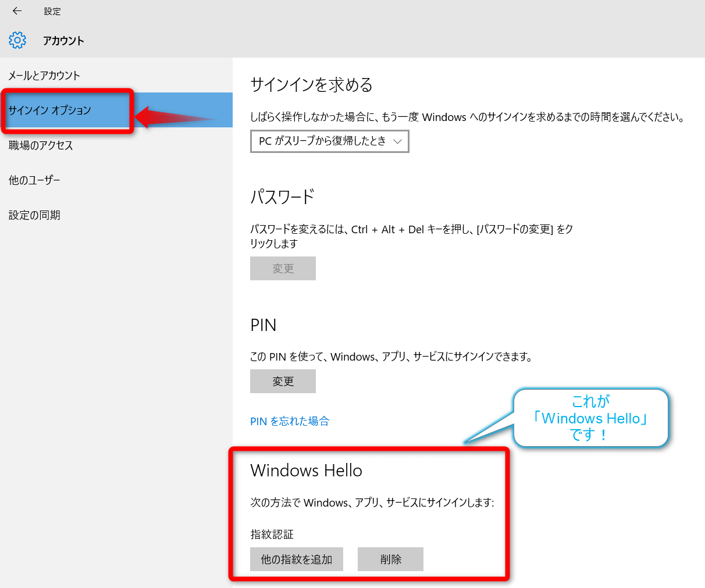Go to 職場のアクセス section
The width and height of the screenshot is (705, 588).
coord(41,145)
